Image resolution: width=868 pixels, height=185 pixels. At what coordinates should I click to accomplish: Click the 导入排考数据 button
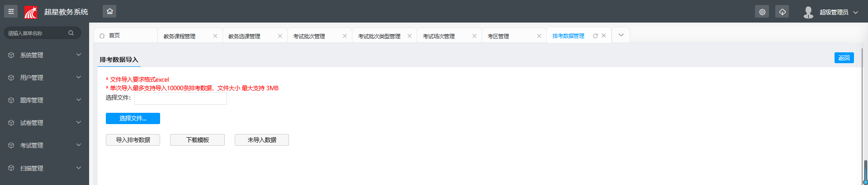[x=133, y=140]
